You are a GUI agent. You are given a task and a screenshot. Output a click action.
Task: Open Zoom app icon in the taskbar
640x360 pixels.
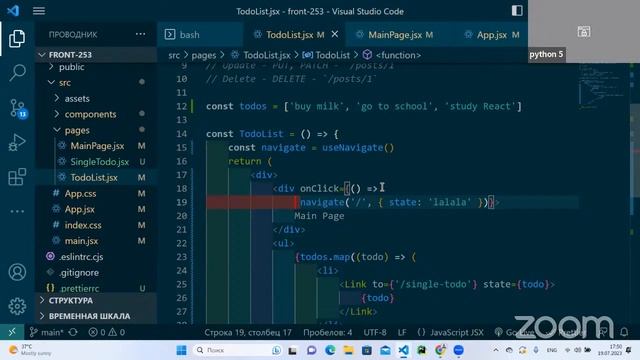tap(458, 350)
